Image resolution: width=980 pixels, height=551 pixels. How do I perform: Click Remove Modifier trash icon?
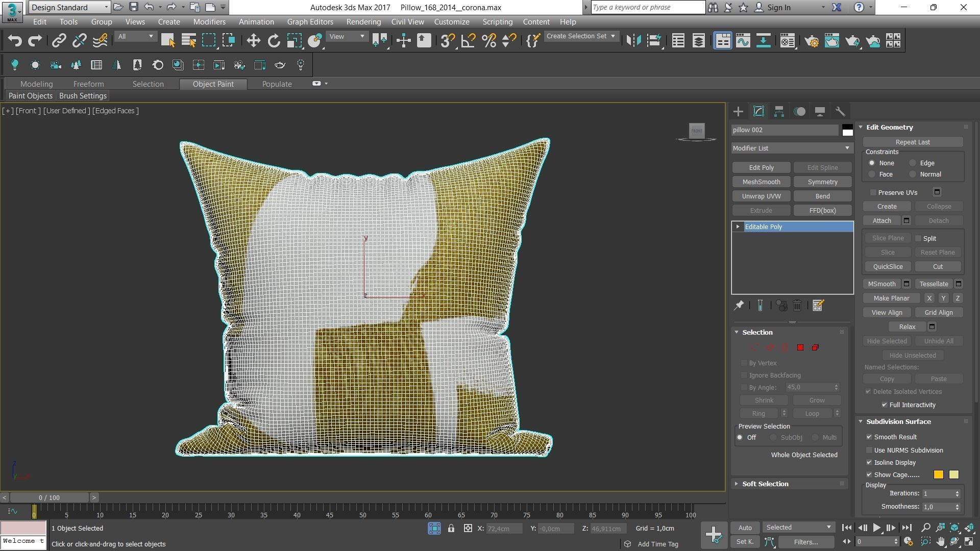797,306
